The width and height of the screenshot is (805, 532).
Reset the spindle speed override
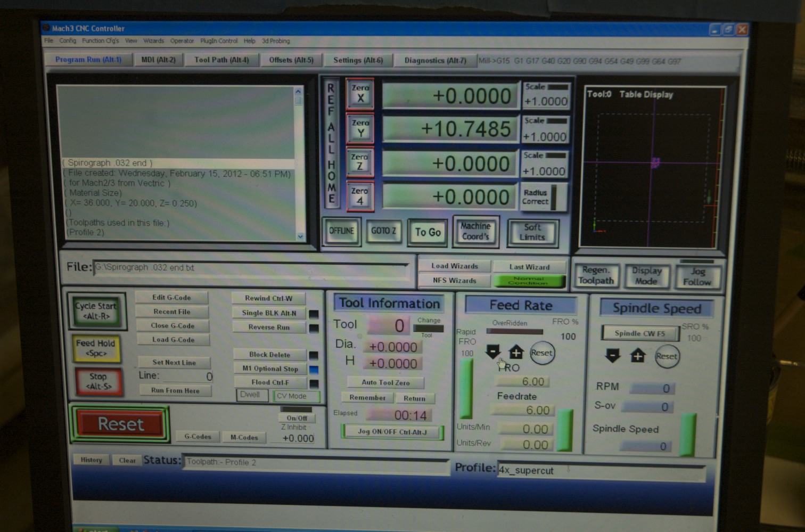(x=666, y=356)
